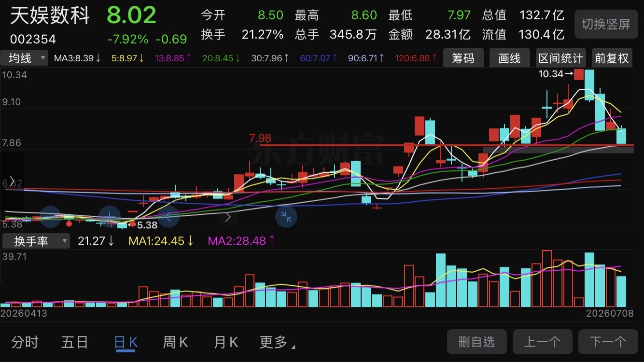The height and width of the screenshot is (362, 644).
Task: Zoom out the K-line chart with the minus icon
Action: [51, 217]
